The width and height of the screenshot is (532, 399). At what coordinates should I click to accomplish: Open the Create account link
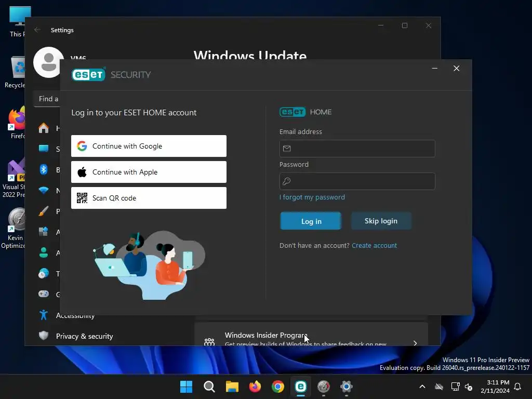click(x=374, y=245)
